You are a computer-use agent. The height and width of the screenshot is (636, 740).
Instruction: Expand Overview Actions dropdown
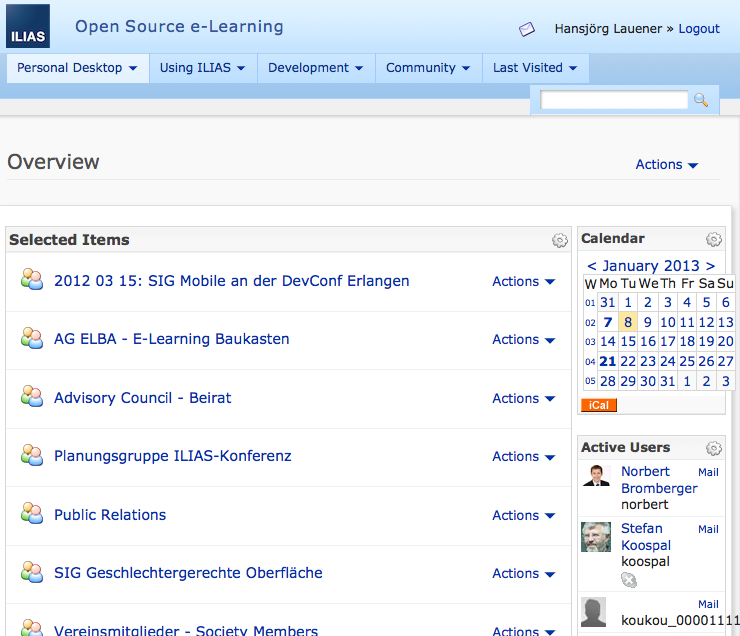tap(667, 165)
